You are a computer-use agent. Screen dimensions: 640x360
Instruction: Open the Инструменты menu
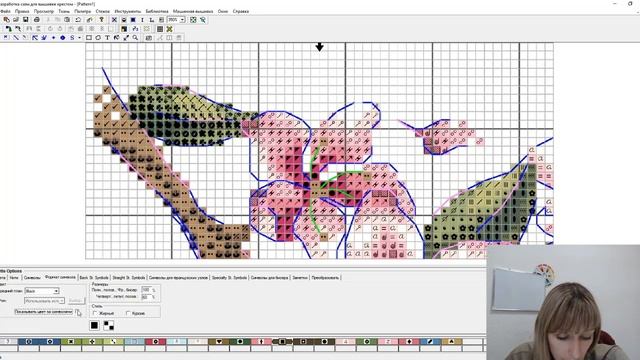click(128, 11)
